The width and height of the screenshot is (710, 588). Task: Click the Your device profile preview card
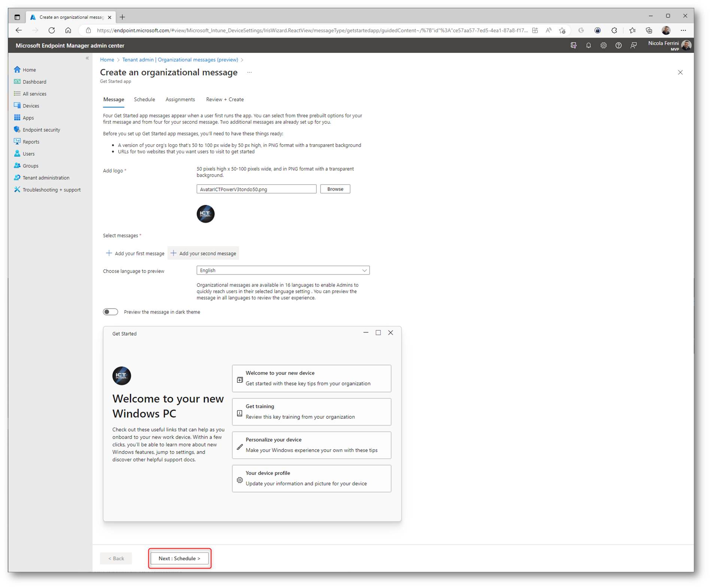[312, 478]
